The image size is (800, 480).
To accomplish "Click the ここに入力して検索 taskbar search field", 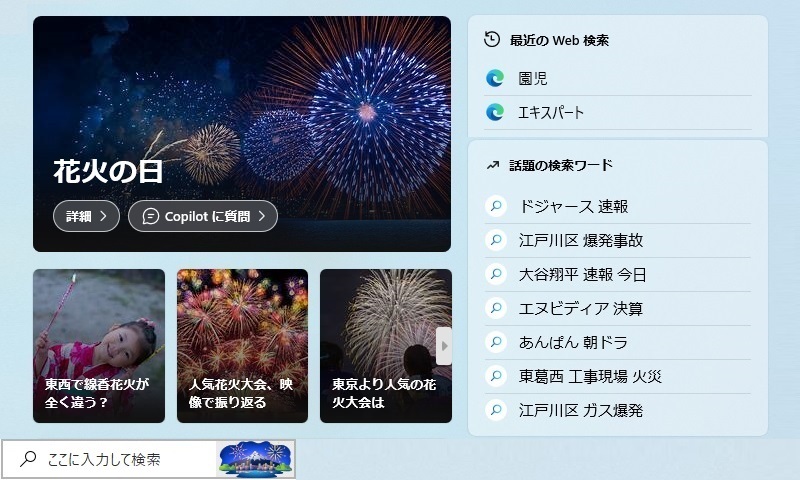I will pyautogui.click(x=109, y=459).
